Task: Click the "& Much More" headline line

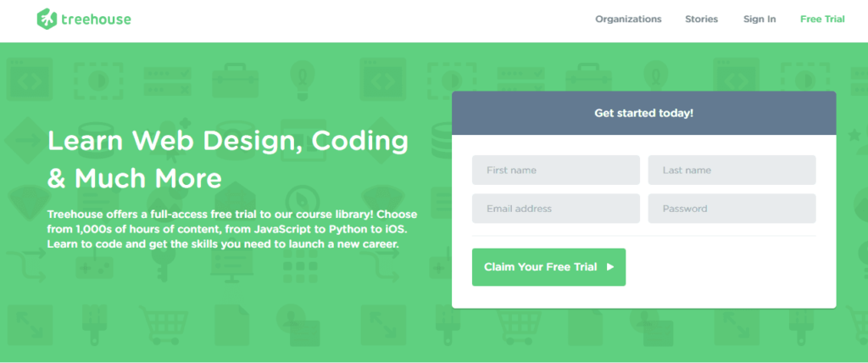Action: pyautogui.click(x=135, y=178)
